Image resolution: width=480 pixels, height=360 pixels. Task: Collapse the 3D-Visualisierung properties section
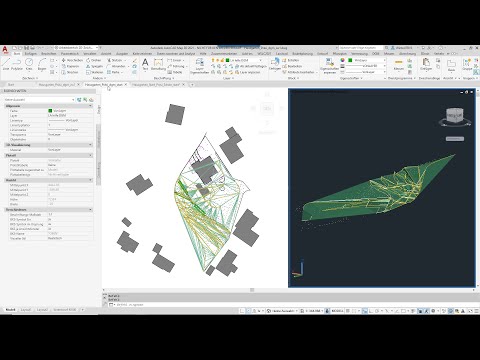pyautogui.click(x=90, y=145)
